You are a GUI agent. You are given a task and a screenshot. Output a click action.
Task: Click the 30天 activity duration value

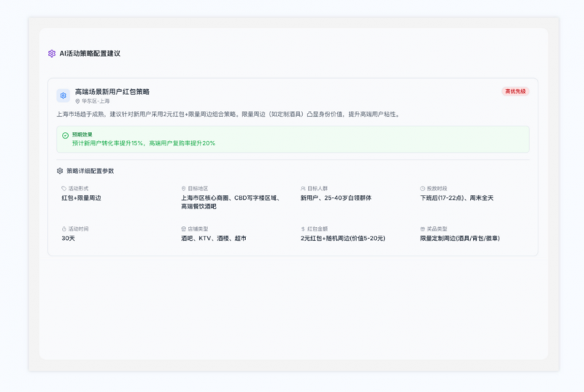click(x=68, y=238)
